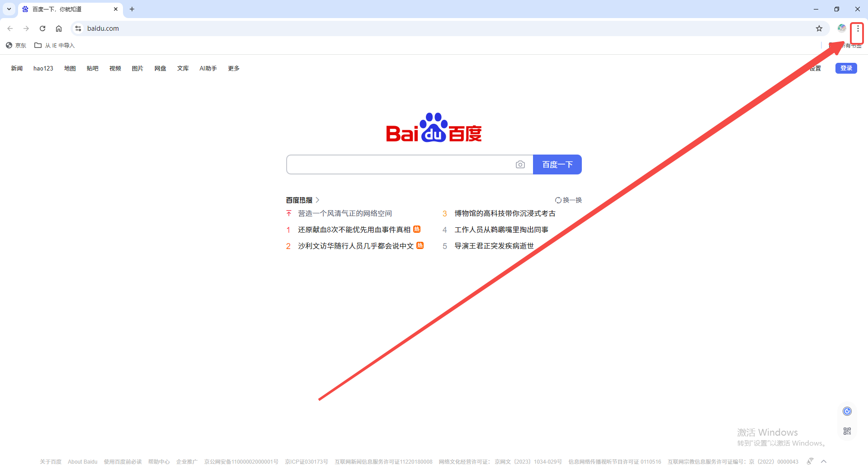Navigate forward in browser history
This screenshot has height=470, width=868.
pyautogui.click(x=26, y=28)
